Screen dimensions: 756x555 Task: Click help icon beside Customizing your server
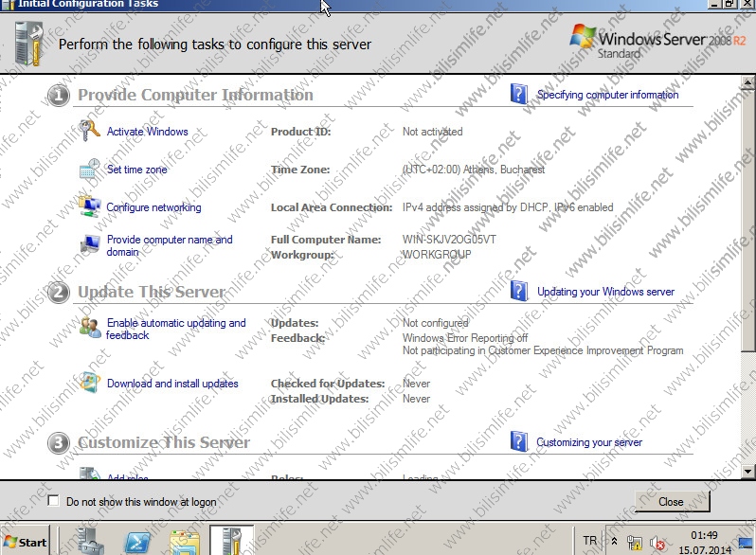click(519, 441)
